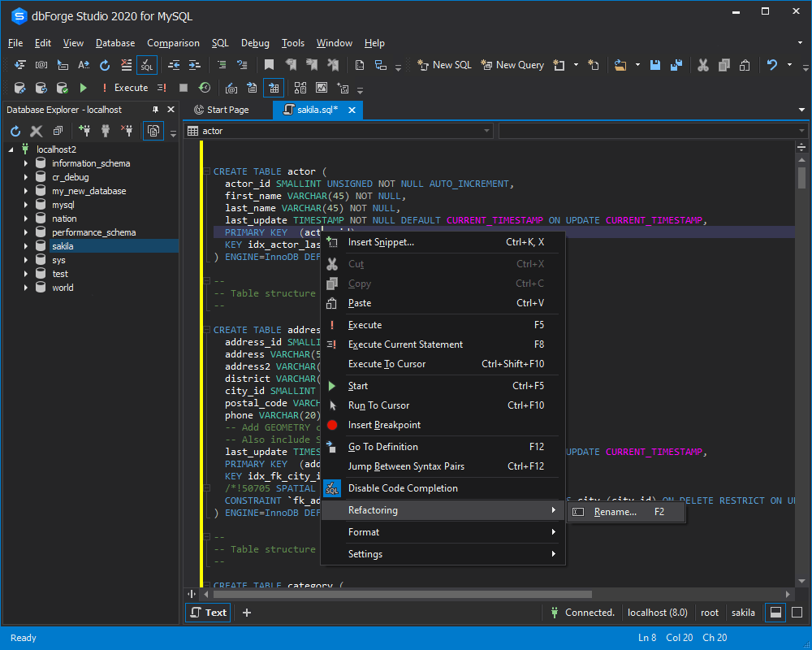Click the Increase Indent toolbar icon
This screenshot has width=812, height=650.
[194, 65]
